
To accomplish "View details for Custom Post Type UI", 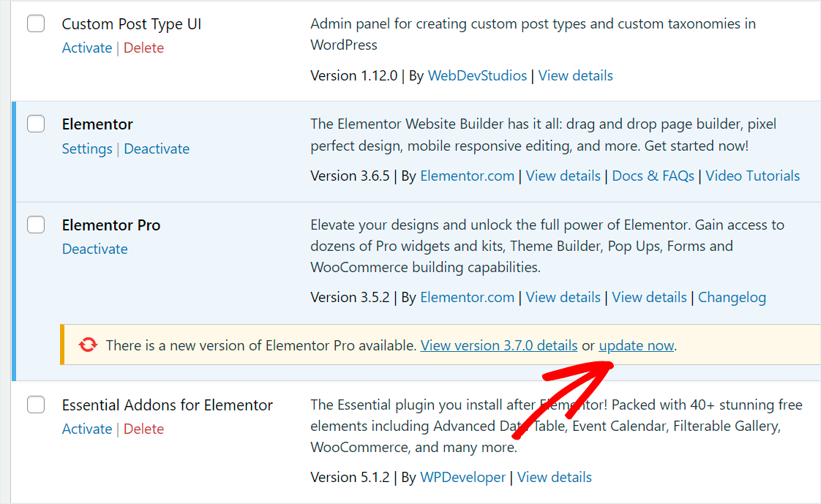I will coord(575,75).
